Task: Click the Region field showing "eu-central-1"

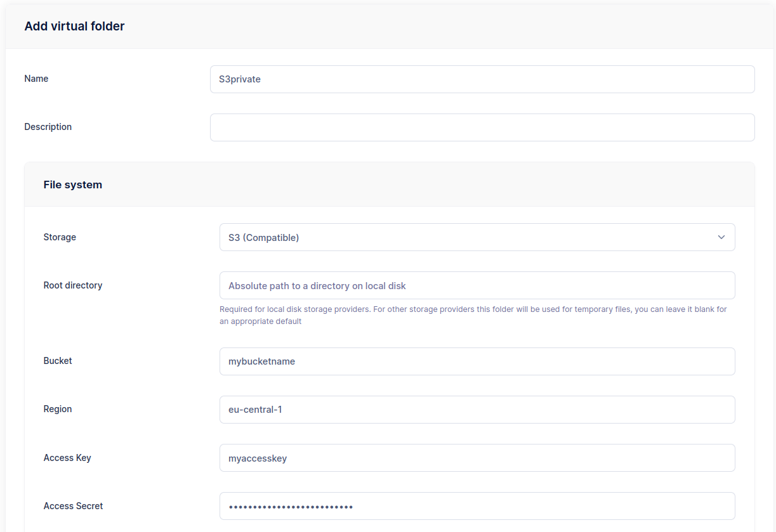Action: tap(477, 409)
